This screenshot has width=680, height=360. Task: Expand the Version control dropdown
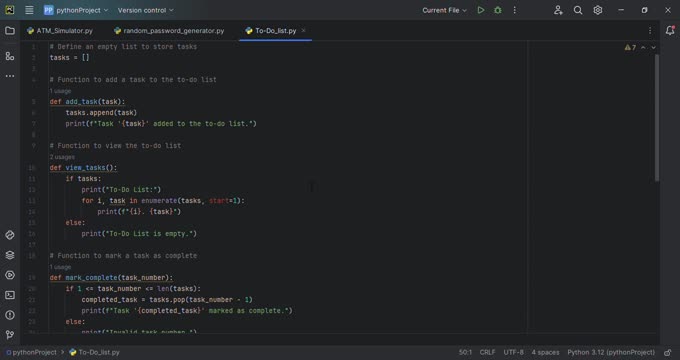click(x=145, y=10)
